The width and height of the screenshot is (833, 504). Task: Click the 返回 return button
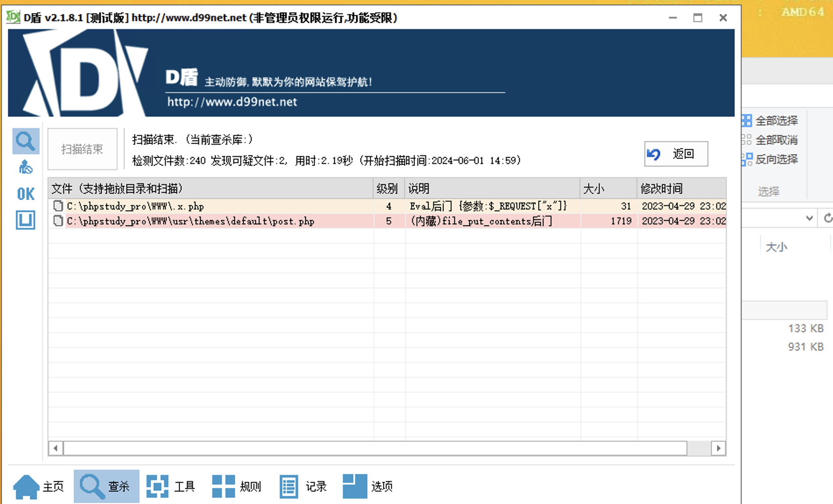click(676, 154)
